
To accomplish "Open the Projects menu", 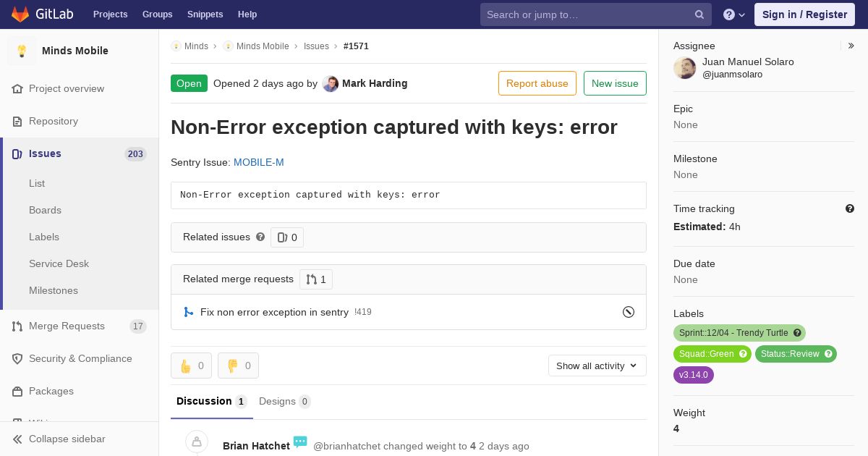I will (110, 14).
